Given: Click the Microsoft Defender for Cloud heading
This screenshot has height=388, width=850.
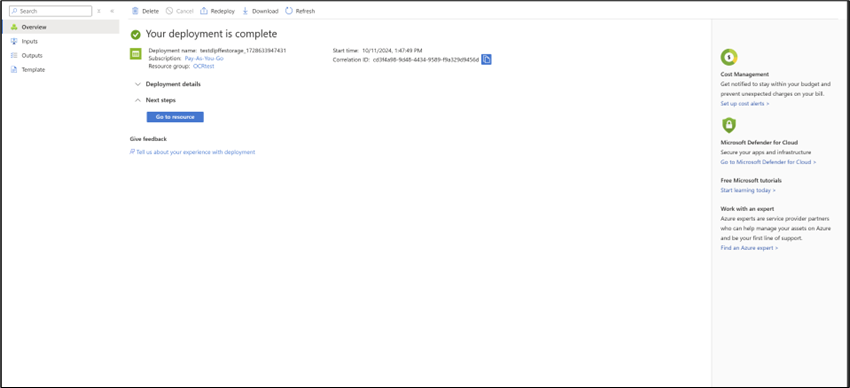Looking at the screenshot, I should point(759,143).
